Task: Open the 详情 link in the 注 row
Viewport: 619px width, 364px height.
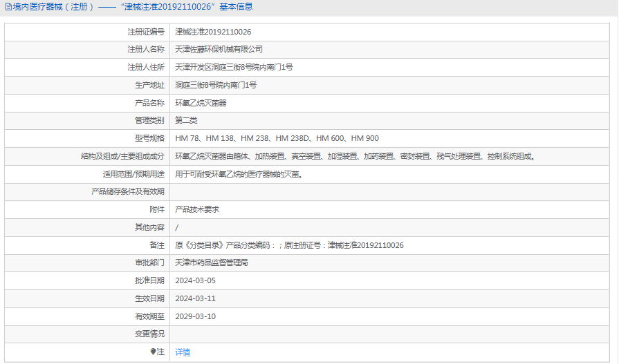Action: (x=183, y=352)
